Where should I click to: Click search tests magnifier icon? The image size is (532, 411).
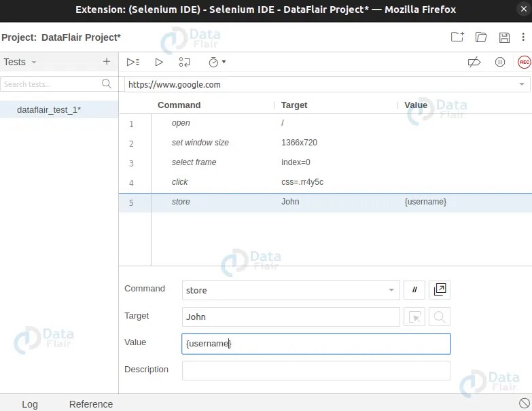pos(107,84)
